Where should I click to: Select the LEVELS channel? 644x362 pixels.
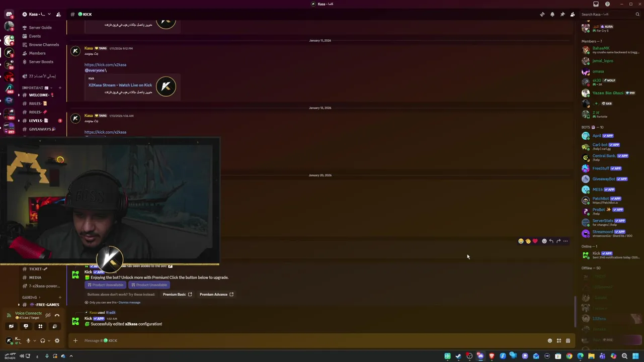tap(39, 121)
